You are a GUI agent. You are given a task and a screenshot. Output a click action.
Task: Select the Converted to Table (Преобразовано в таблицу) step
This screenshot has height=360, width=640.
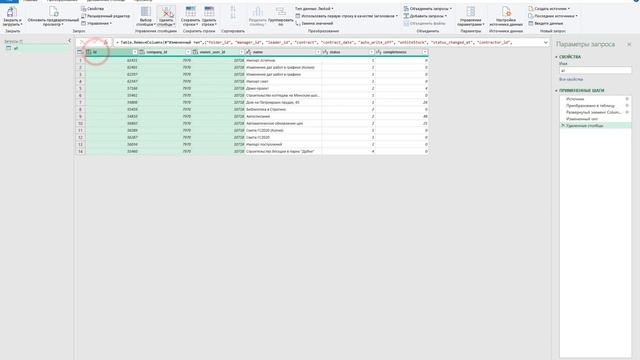590,105
